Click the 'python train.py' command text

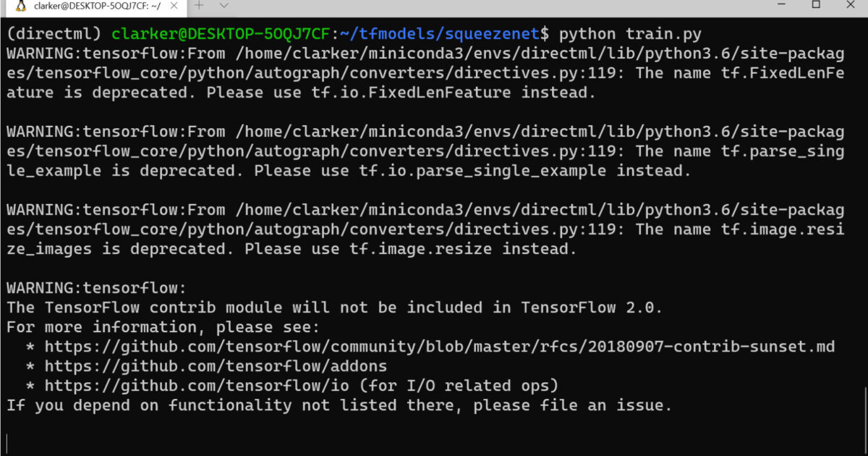point(631,34)
